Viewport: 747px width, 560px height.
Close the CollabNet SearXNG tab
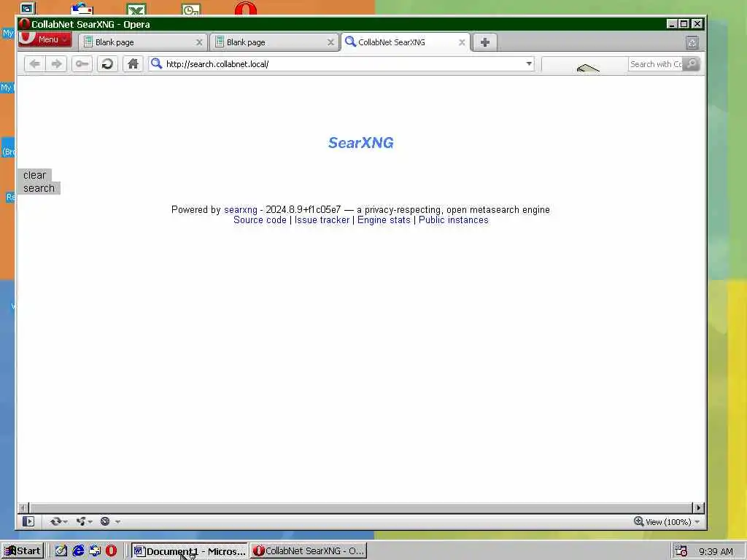point(462,42)
